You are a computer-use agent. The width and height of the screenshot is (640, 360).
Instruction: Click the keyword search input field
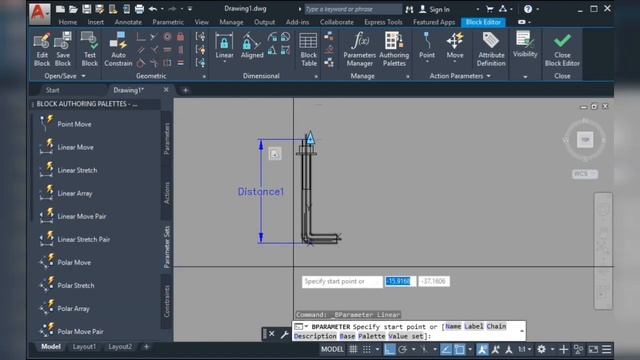pyautogui.click(x=353, y=9)
